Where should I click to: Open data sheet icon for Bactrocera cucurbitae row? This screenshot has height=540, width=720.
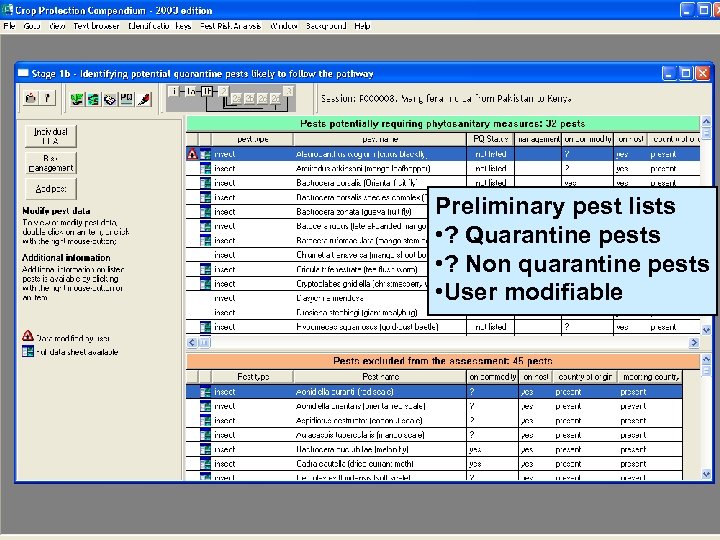click(x=205, y=449)
